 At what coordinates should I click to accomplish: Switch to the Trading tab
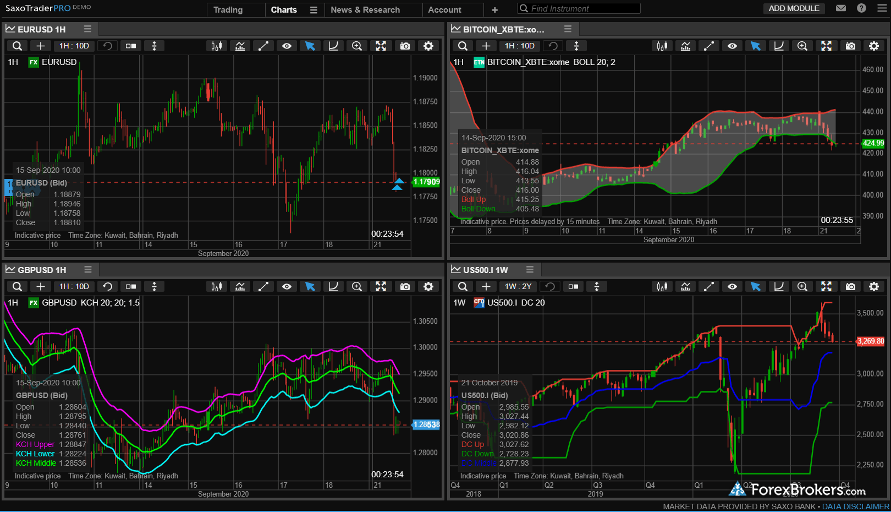click(228, 10)
